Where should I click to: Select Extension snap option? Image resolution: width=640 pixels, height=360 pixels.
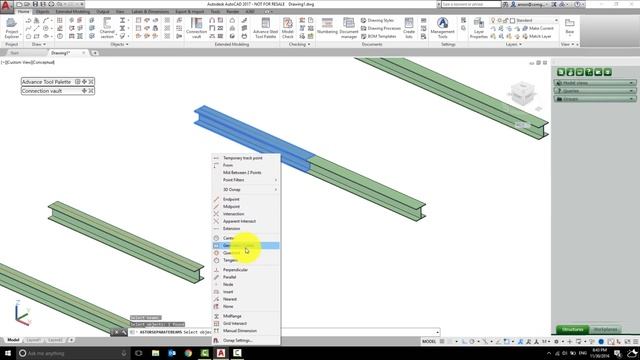[x=246, y=229]
